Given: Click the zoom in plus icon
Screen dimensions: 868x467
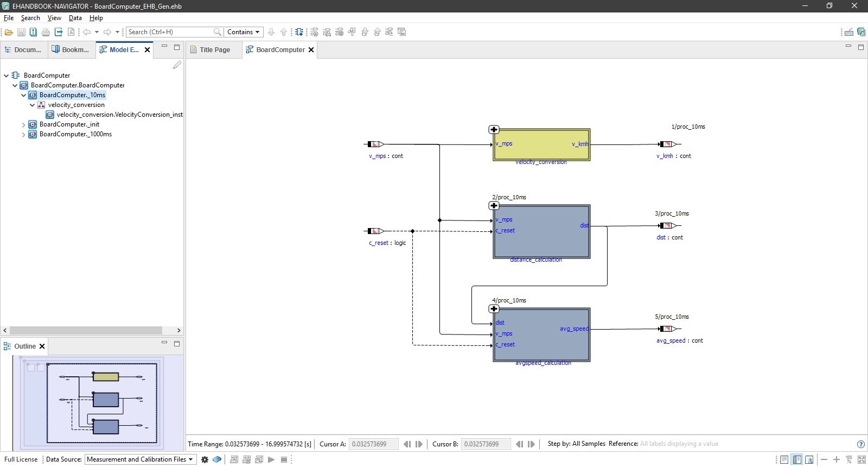Looking at the screenshot, I should coord(837,459).
